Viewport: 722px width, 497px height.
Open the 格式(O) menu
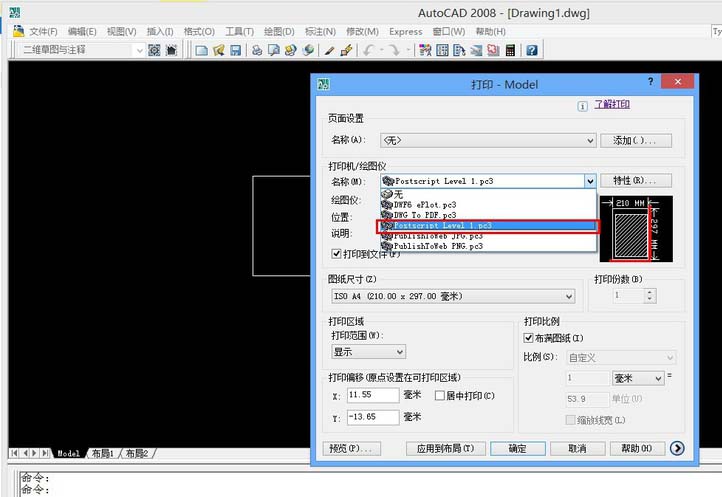[x=199, y=31]
